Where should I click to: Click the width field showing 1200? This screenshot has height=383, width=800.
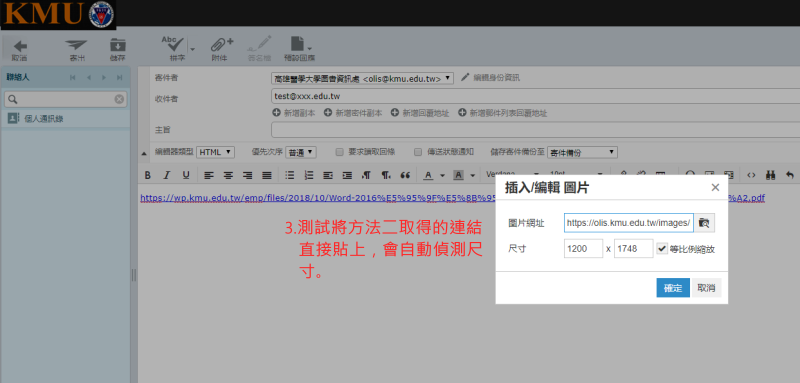click(583, 249)
